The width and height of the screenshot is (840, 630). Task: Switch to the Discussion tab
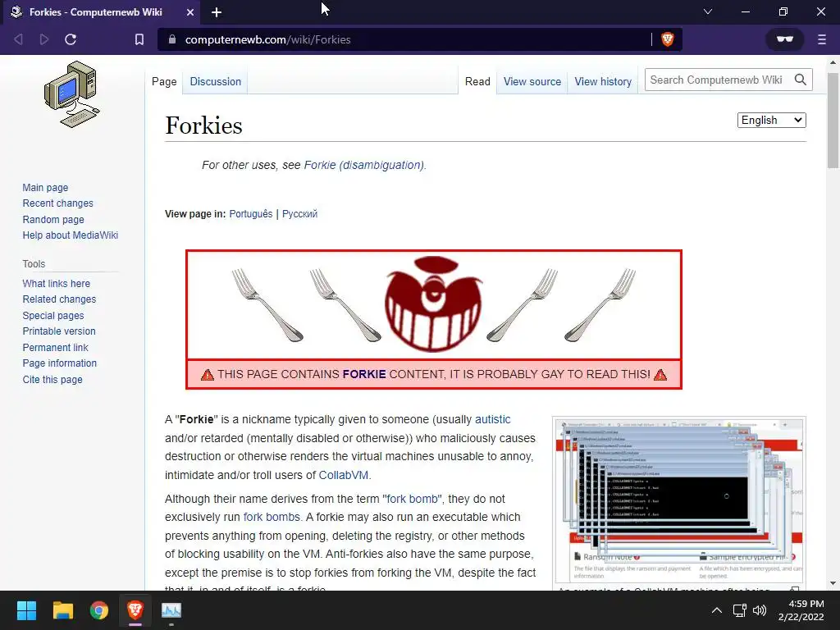(x=216, y=81)
